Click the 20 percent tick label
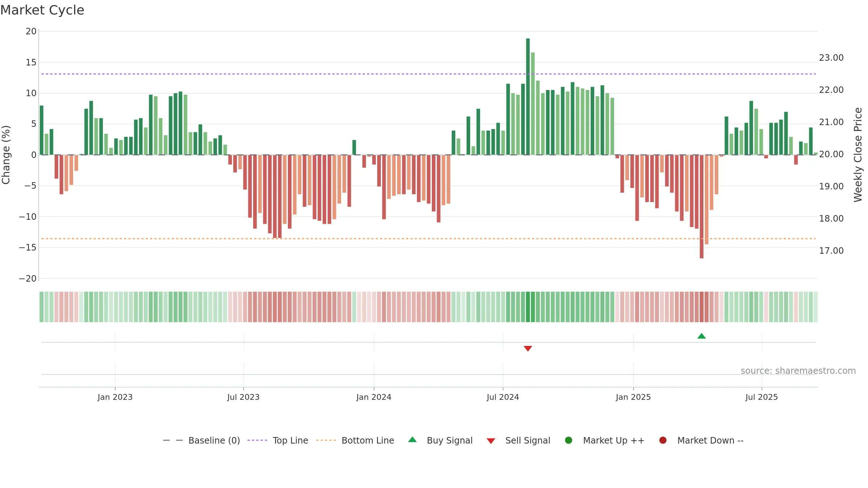The image size is (868, 488). pyautogui.click(x=31, y=31)
